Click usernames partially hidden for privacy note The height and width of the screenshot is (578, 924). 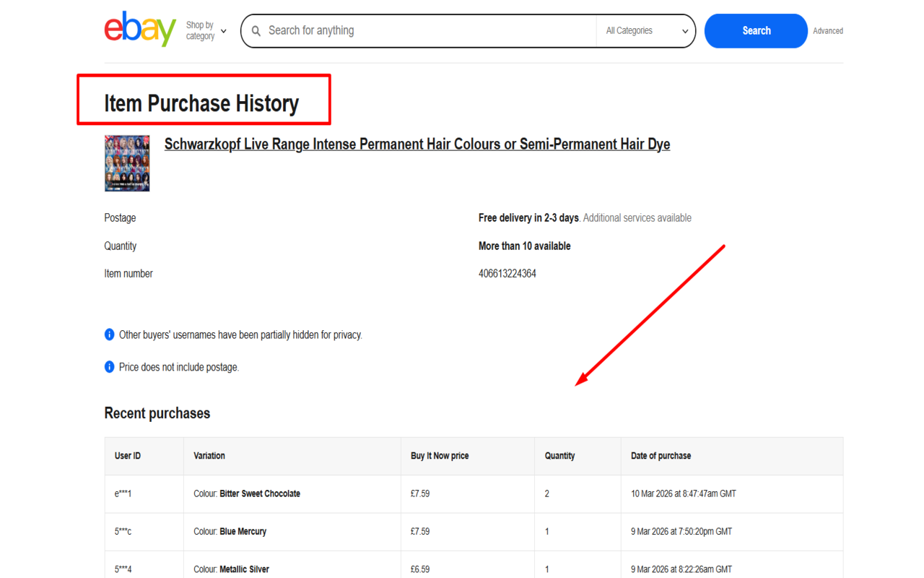coord(240,335)
